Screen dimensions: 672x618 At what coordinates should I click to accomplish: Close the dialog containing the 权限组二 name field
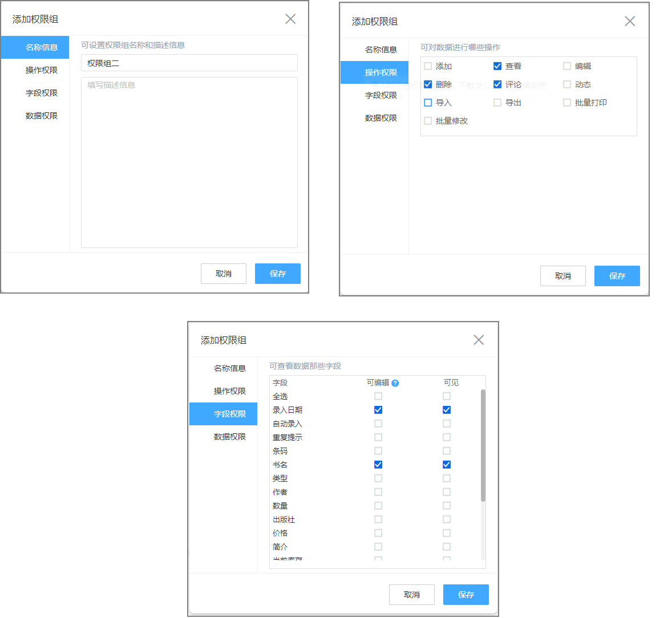[290, 19]
